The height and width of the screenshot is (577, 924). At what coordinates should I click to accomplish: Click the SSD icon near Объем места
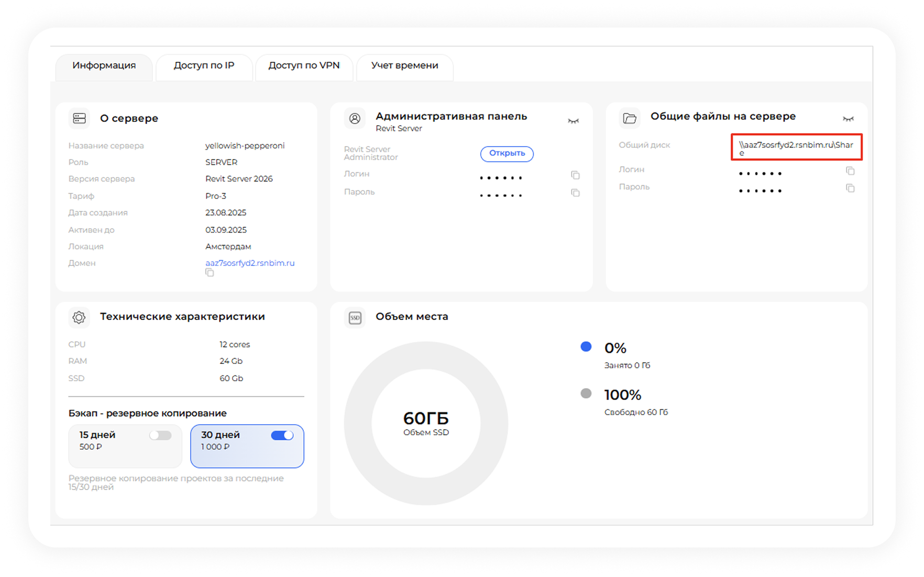355,317
